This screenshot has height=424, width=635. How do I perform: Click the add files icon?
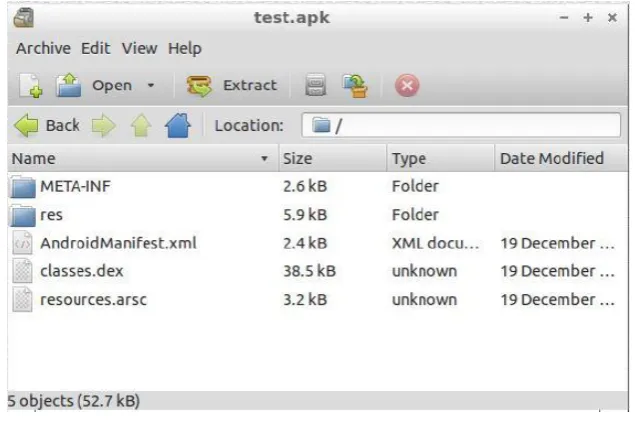[x=315, y=85]
